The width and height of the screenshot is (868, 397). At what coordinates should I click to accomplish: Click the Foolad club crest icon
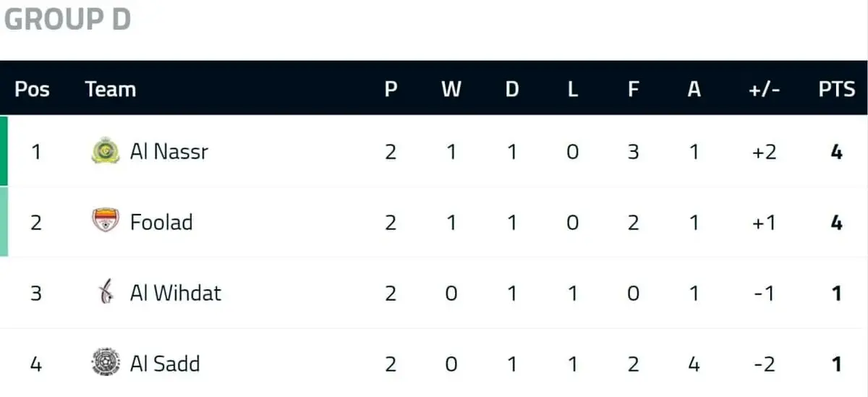click(106, 221)
